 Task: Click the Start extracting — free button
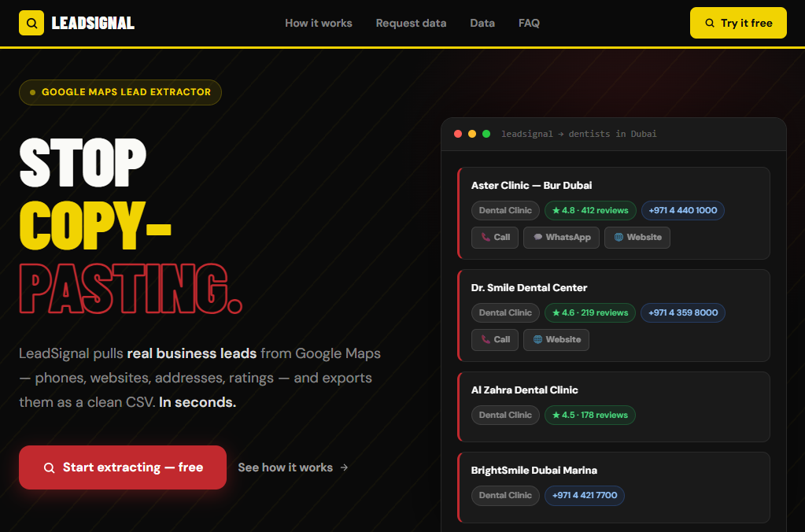(123, 467)
